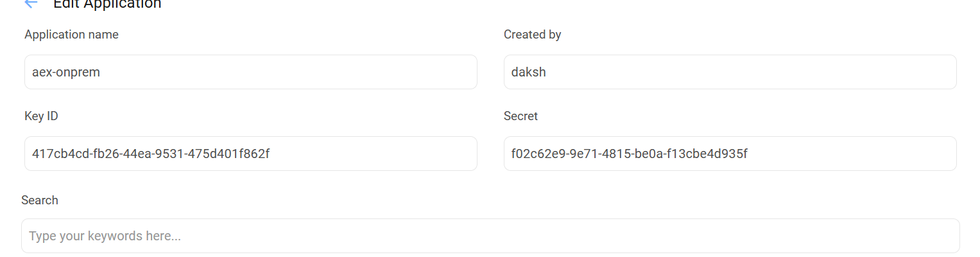980x257 pixels.
Task: Focus the Created by input field
Action: (x=730, y=72)
